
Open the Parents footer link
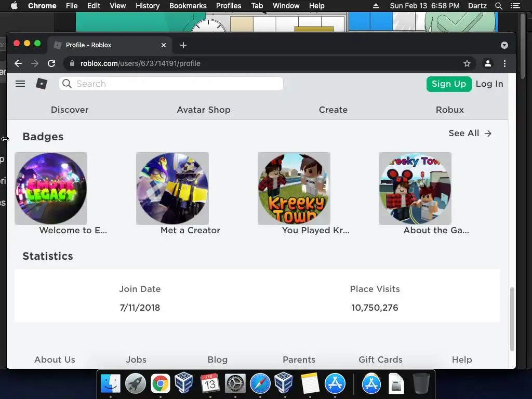[299, 360]
